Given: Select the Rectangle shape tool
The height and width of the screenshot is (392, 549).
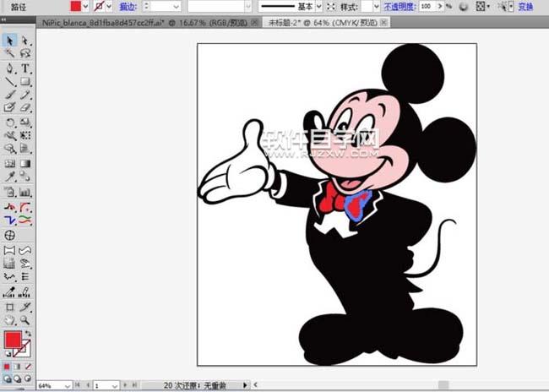Looking at the screenshot, I should point(24,82).
